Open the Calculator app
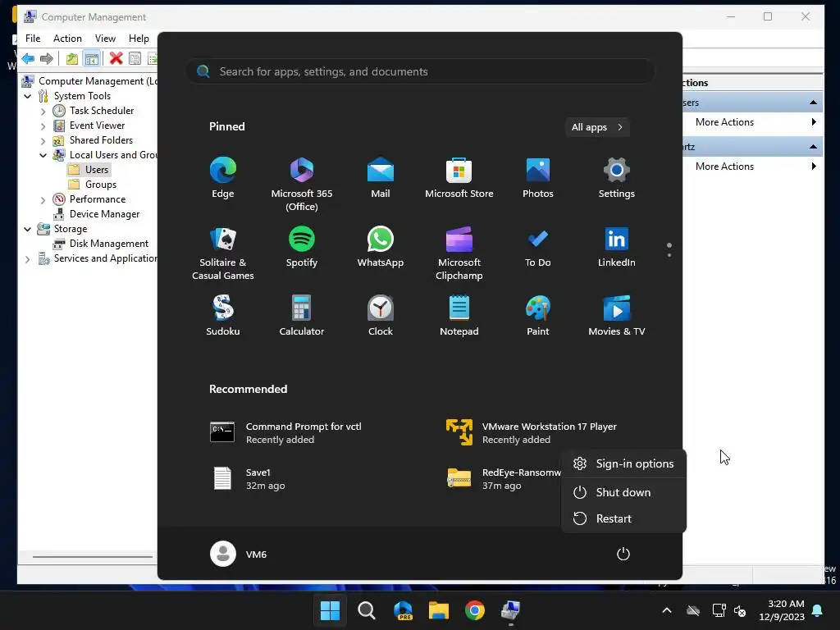Image resolution: width=840 pixels, height=630 pixels. coord(302,316)
